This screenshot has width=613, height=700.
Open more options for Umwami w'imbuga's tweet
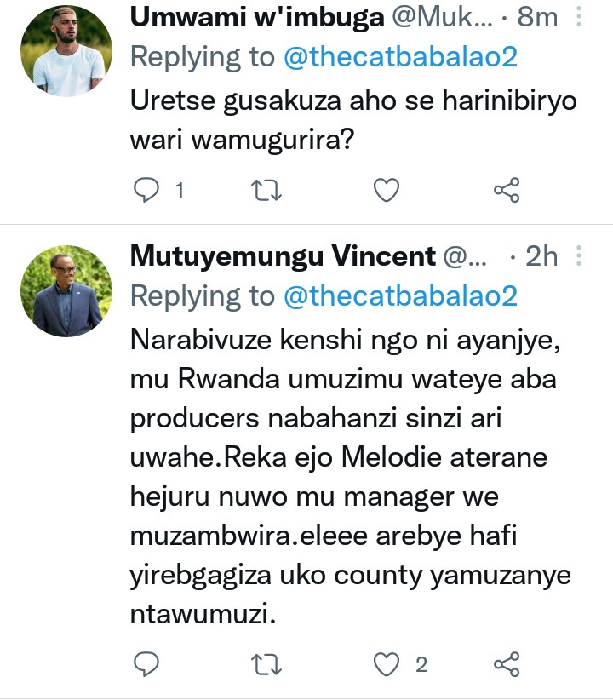click(x=580, y=16)
